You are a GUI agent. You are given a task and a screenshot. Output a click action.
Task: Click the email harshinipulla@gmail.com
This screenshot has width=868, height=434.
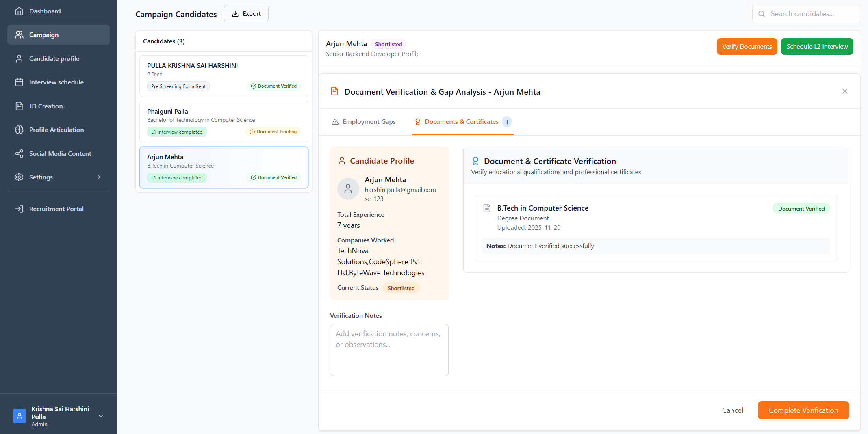point(400,190)
